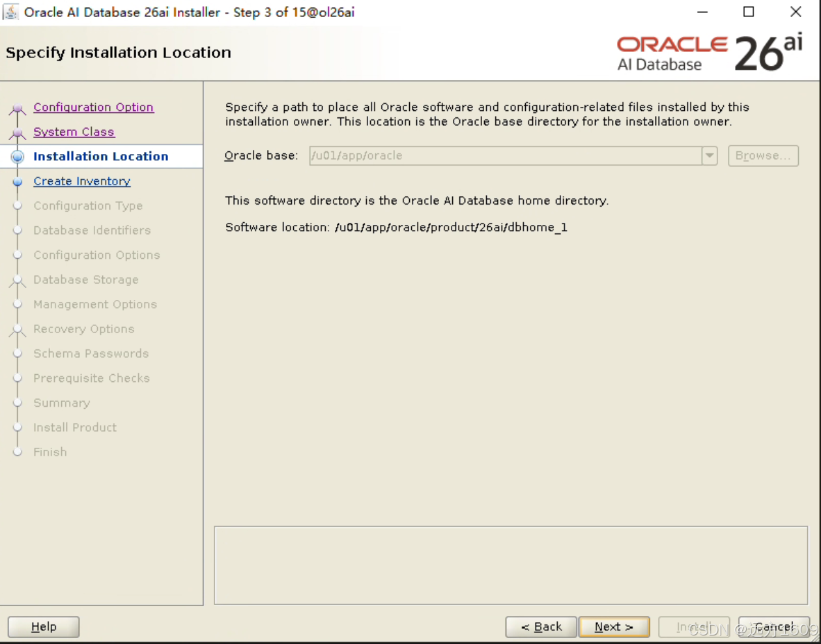The height and width of the screenshot is (644, 821).
Task: Click the Prerequisite Checks step label
Action: [x=92, y=378]
